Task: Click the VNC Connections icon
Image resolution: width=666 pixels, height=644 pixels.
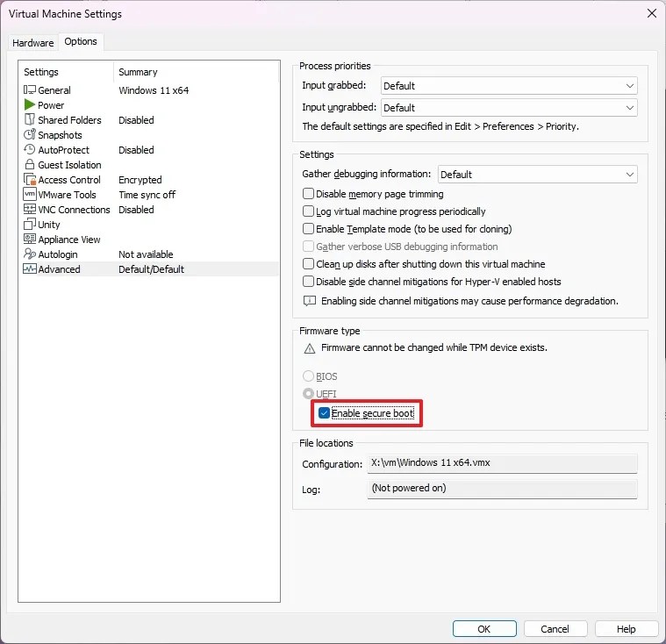Action: [29, 209]
